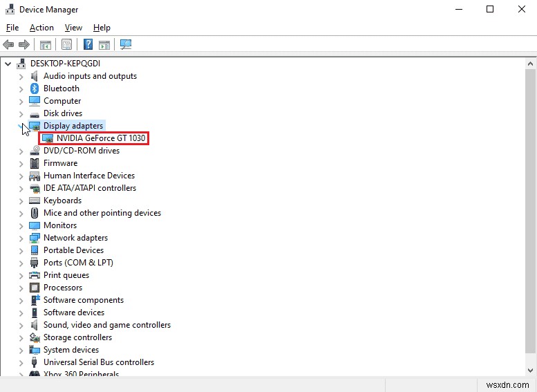Click the scrollbar down arrow
Image resolution: width=537 pixels, height=392 pixels.
(x=531, y=371)
